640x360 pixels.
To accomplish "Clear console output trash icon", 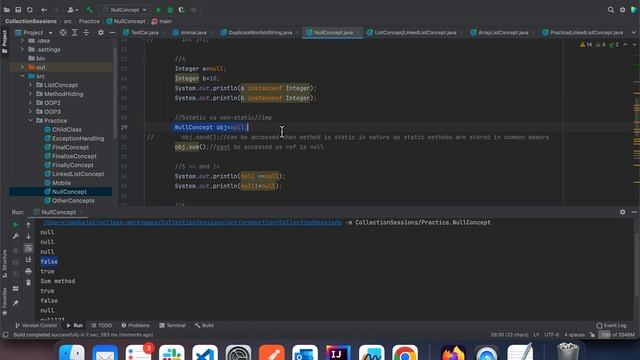I will [28, 282].
